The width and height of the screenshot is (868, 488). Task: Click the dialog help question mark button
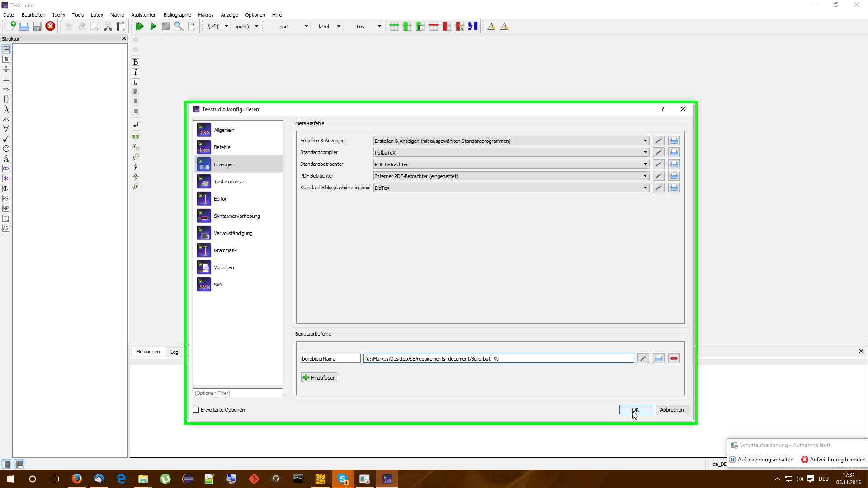click(663, 109)
